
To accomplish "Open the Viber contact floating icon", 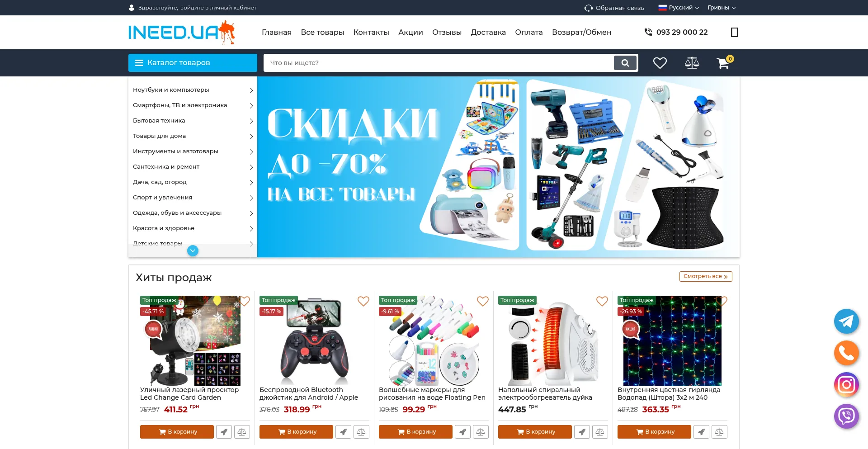I will click(x=846, y=416).
